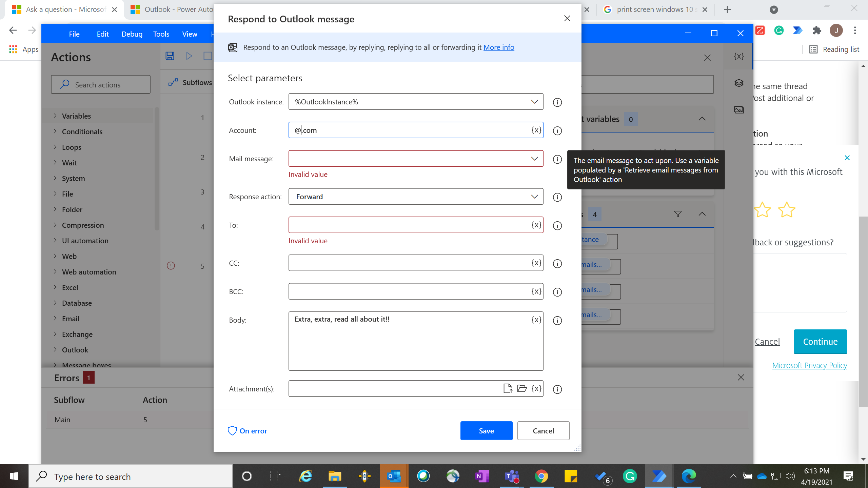Click the info icon next to Mail message
This screenshot has width=868, height=488.
point(557,159)
